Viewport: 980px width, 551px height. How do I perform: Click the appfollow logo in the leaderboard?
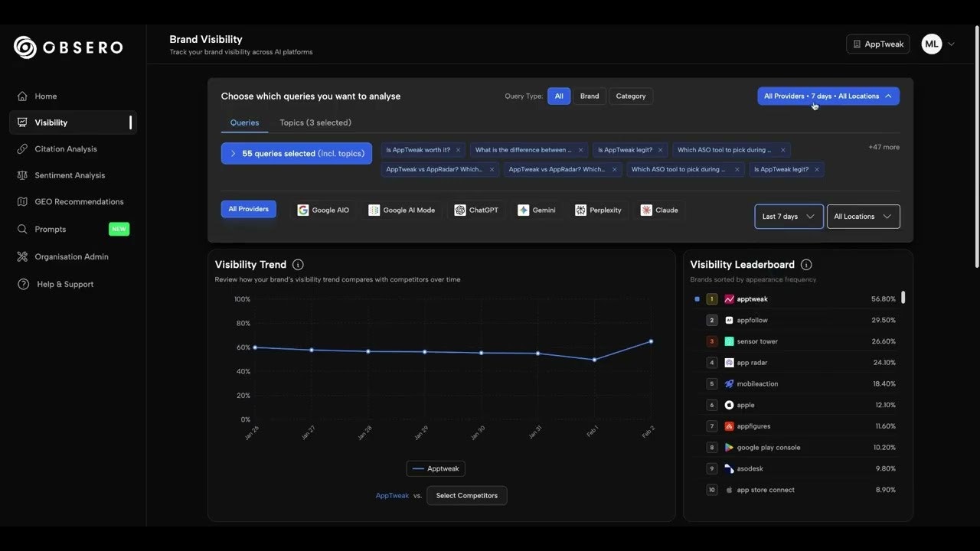pyautogui.click(x=729, y=321)
